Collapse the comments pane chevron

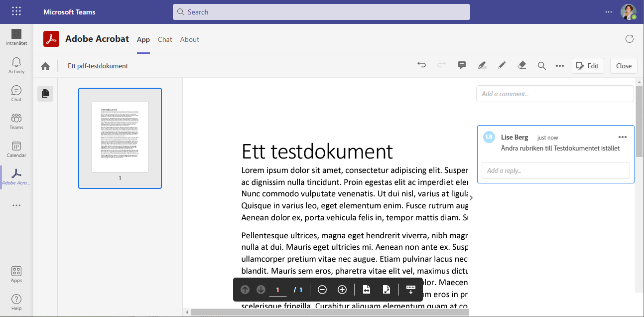pos(471,197)
